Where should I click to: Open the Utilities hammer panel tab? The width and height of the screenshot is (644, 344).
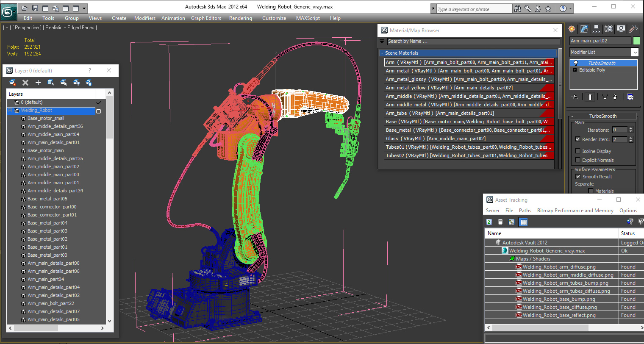(633, 29)
